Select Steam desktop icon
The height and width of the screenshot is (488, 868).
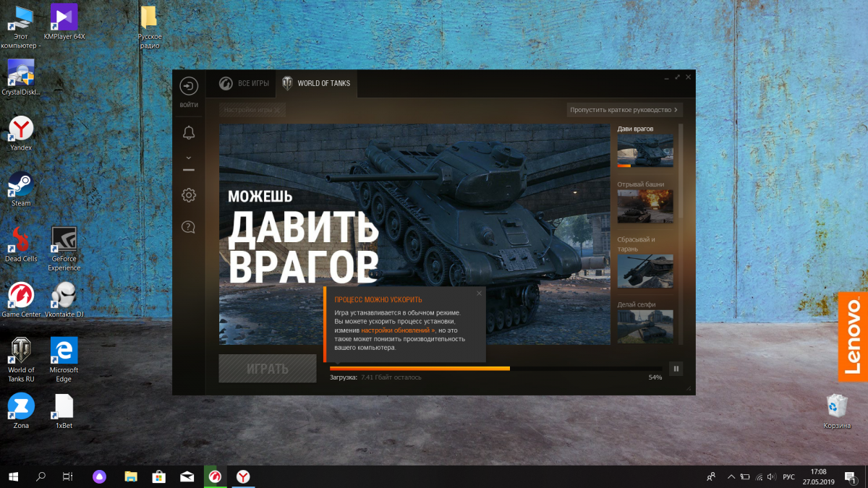(21, 189)
